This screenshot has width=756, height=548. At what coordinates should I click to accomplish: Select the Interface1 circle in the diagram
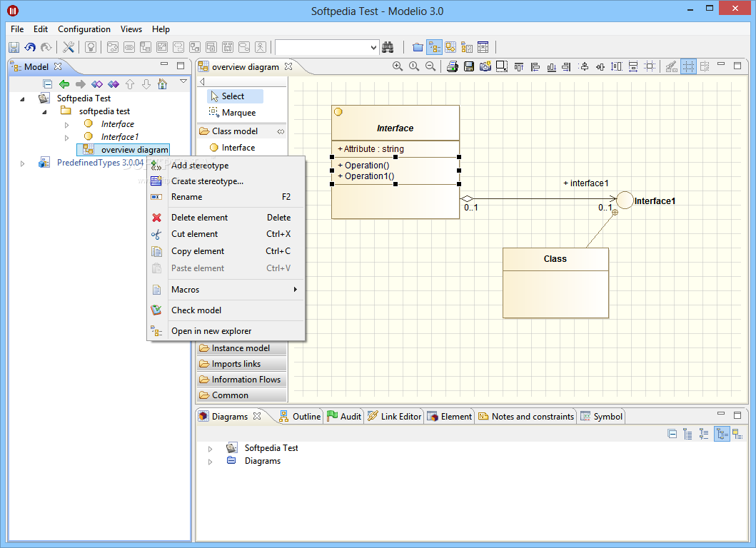(x=625, y=200)
